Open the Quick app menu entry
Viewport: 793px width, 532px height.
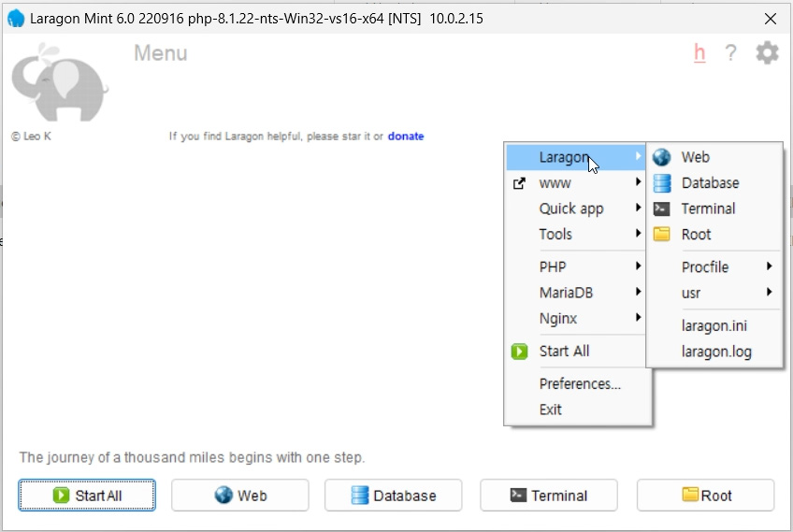point(575,208)
